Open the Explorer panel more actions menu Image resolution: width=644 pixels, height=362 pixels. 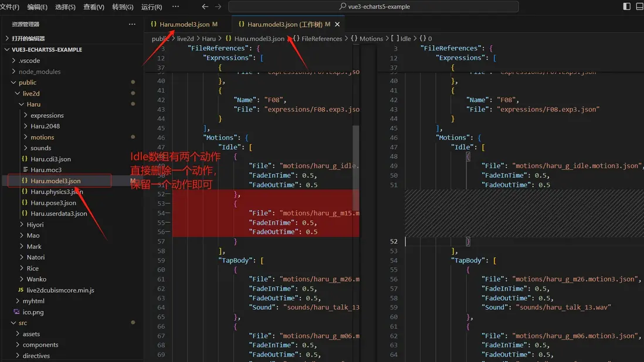(132, 24)
